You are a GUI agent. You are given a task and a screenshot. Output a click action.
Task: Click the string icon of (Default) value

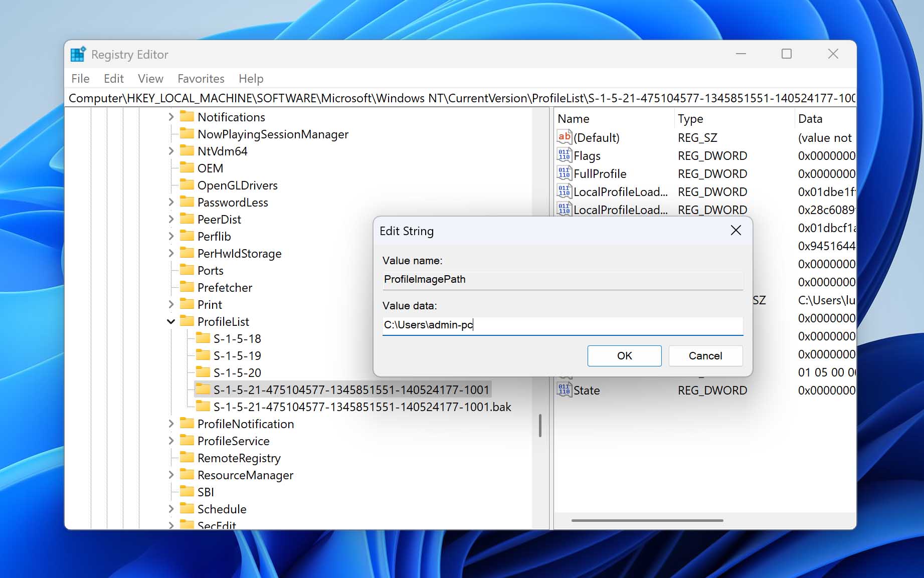pyautogui.click(x=565, y=137)
